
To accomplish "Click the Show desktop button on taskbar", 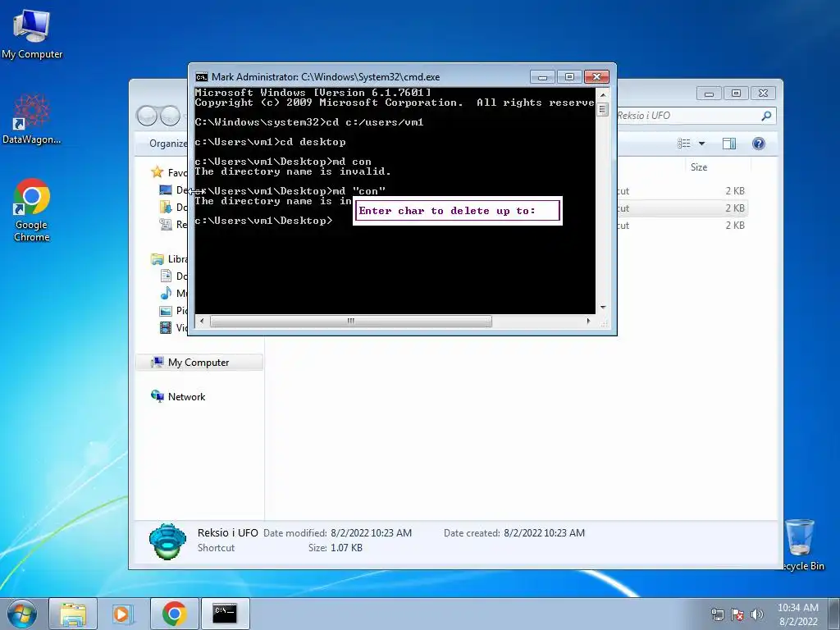I will coord(834,614).
